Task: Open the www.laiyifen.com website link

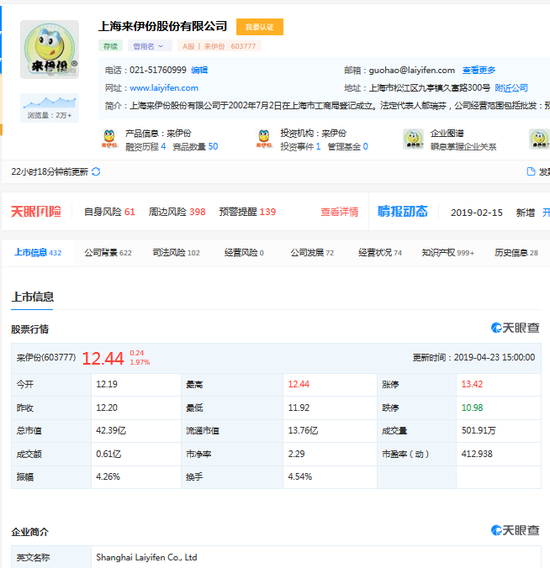Action: click(164, 88)
